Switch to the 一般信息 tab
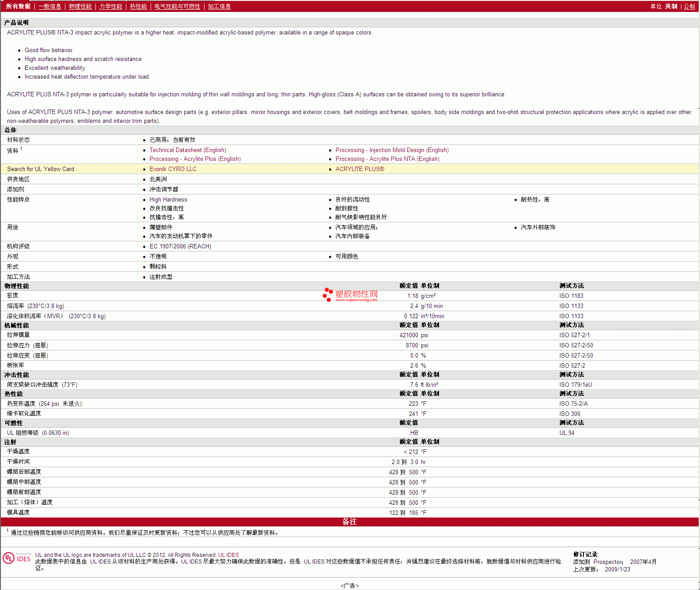The height and width of the screenshot is (590, 700). coord(50,6)
